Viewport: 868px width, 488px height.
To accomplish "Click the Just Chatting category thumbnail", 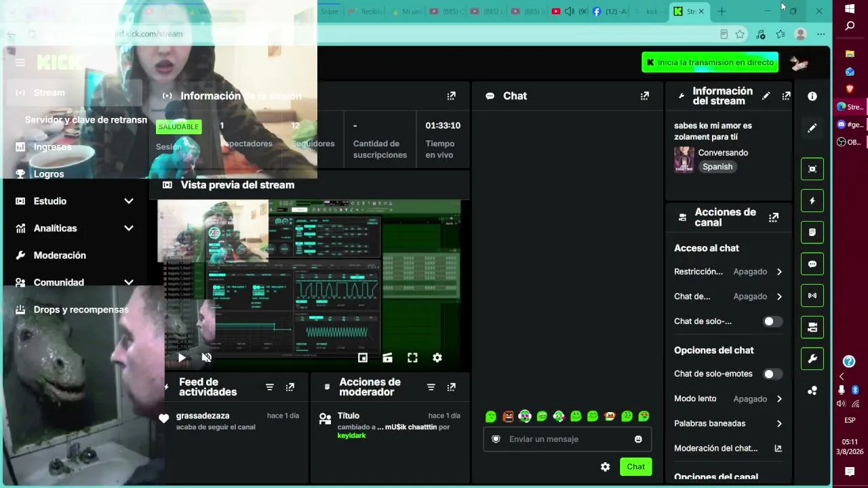I will [684, 160].
